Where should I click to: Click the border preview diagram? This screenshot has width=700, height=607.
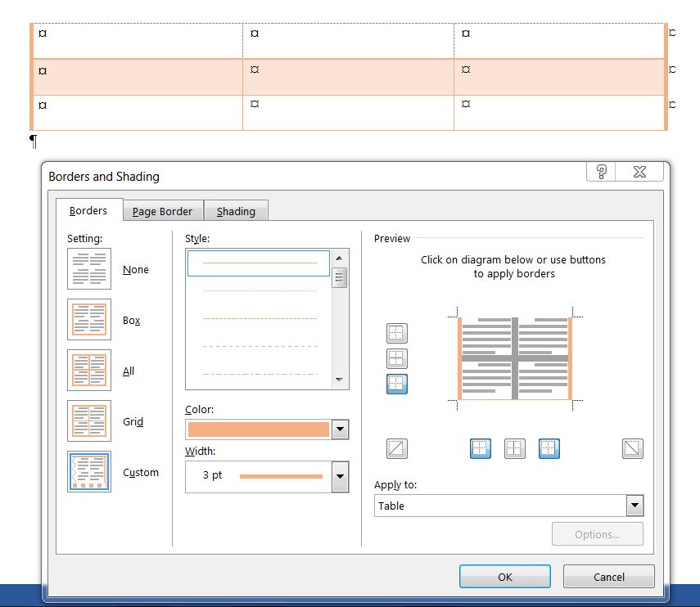(515, 358)
